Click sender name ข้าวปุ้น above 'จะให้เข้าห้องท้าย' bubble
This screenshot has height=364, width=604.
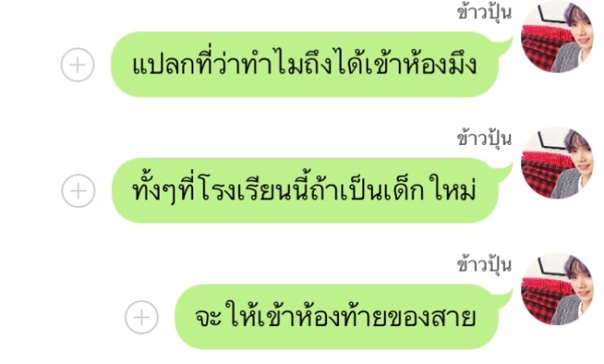click(x=484, y=265)
